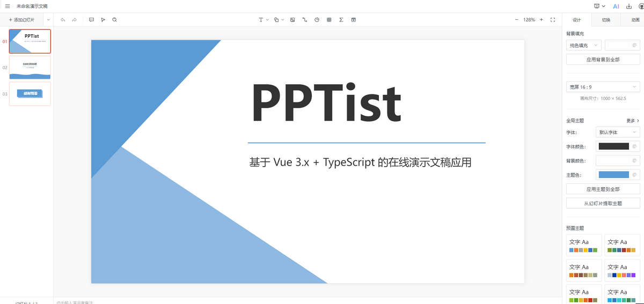
Task: Select slide 01 thumbnail
Action: tap(30, 41)
